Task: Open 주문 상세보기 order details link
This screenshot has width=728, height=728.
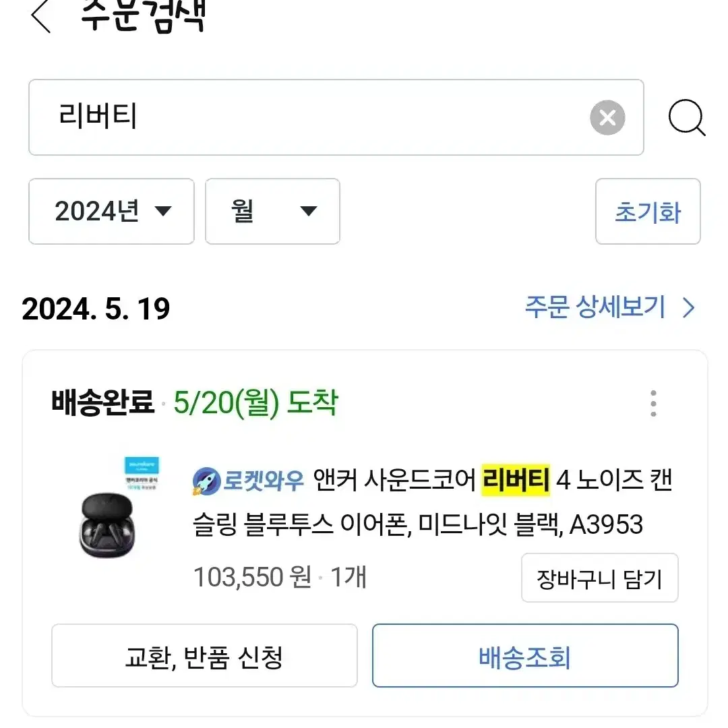Action: pyautogui.click(x=595, y=307)
